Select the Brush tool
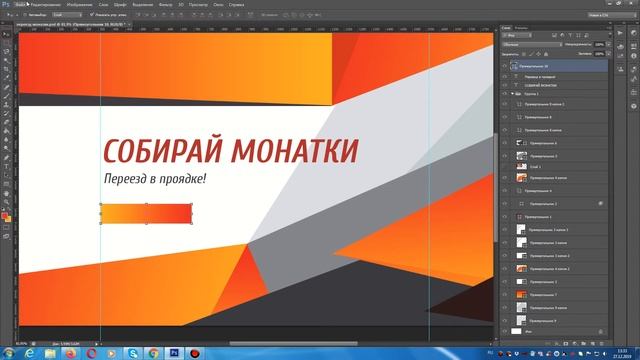 [6, 95]
